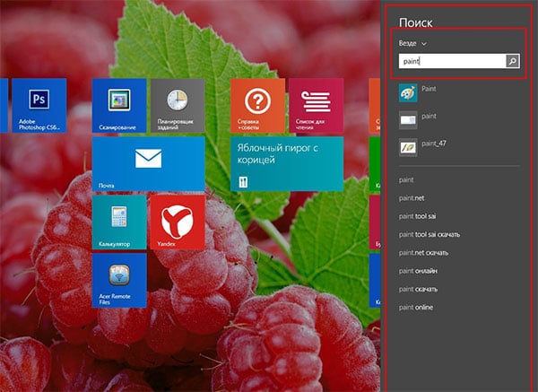Choose the paint tool sai suggestion

click(x=417, y=216)
